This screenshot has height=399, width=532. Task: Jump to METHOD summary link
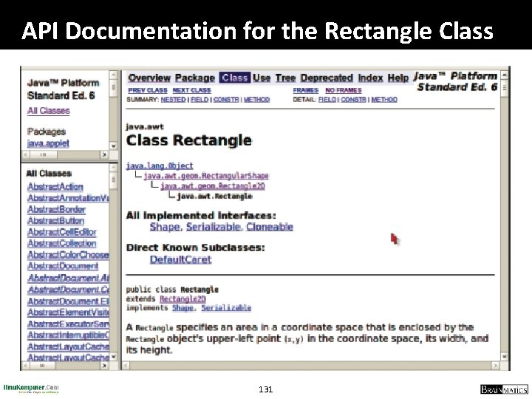click(257, 100)
